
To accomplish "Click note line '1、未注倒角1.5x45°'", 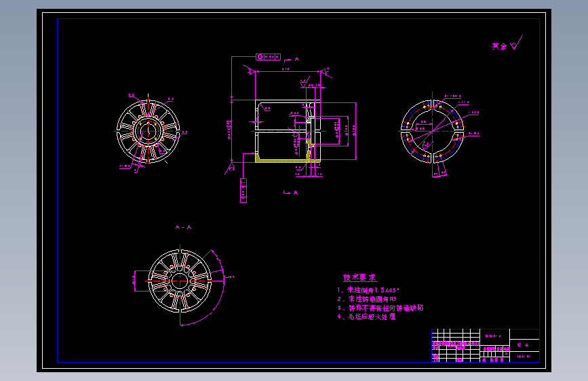I will click(368, 290).
